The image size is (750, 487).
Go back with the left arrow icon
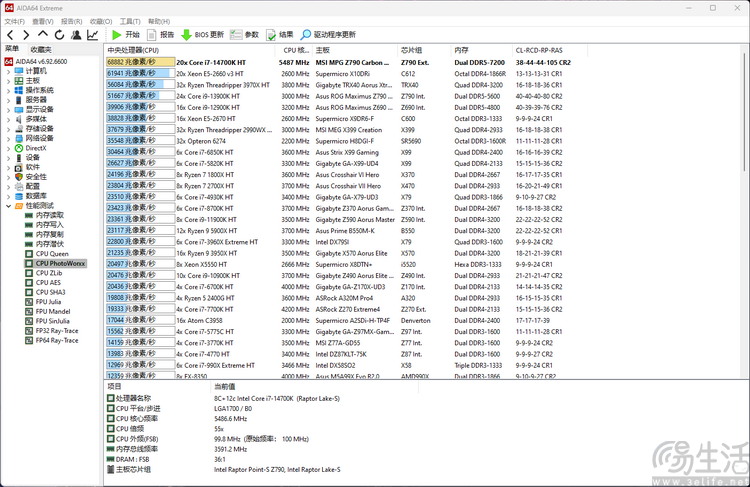(11, 34)
